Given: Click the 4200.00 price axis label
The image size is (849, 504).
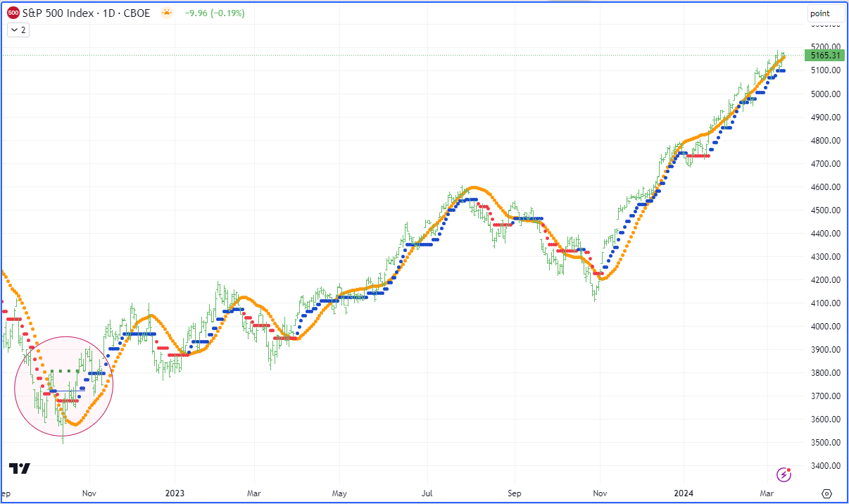Looking at the screenshot, I should 826,279.
